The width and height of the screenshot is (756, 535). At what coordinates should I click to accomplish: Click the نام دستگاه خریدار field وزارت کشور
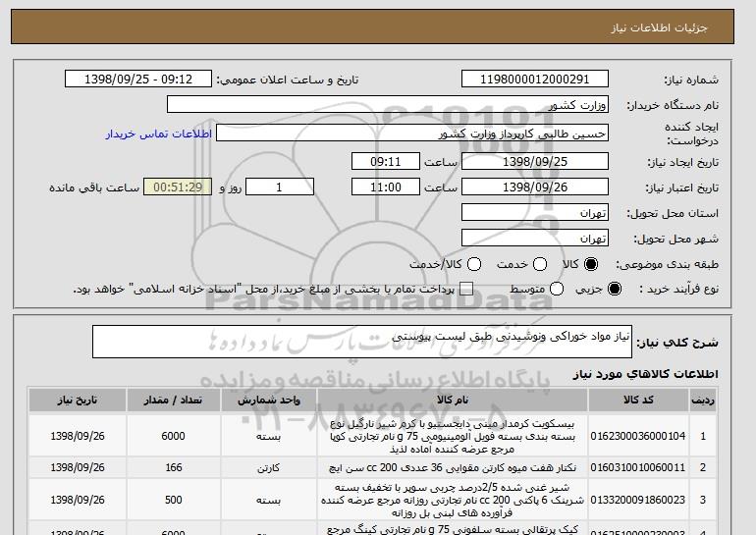pos(388,105)
